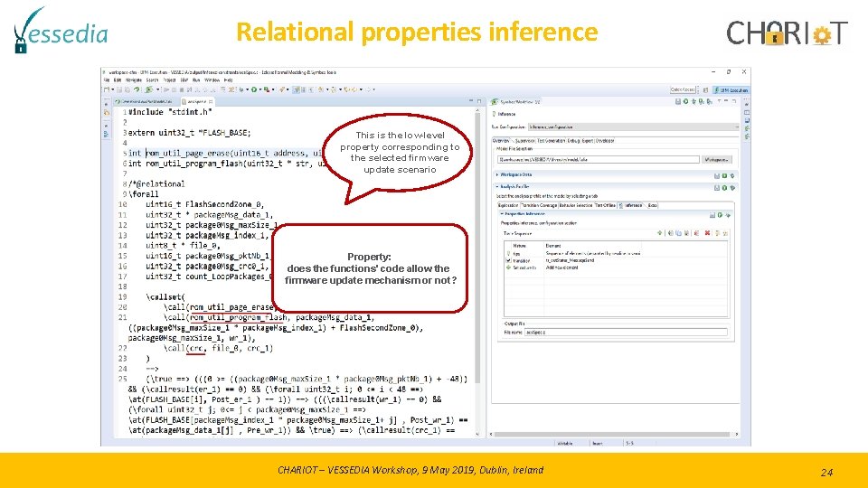The width and height of the screenshot is (868, 488).
Task: Click the green run icon in Analysis Profile header
Action: 724,188
